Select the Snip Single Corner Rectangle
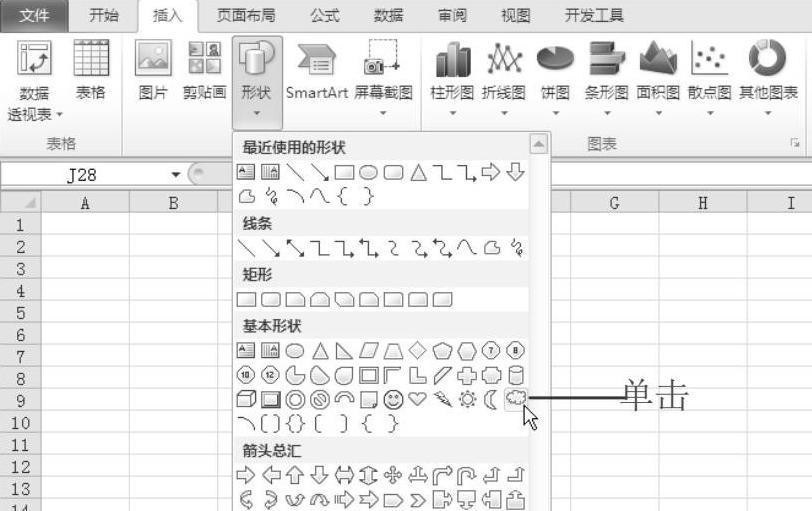Screen dimensions: 812x511 pyautogui.click(x=295, y=299)
